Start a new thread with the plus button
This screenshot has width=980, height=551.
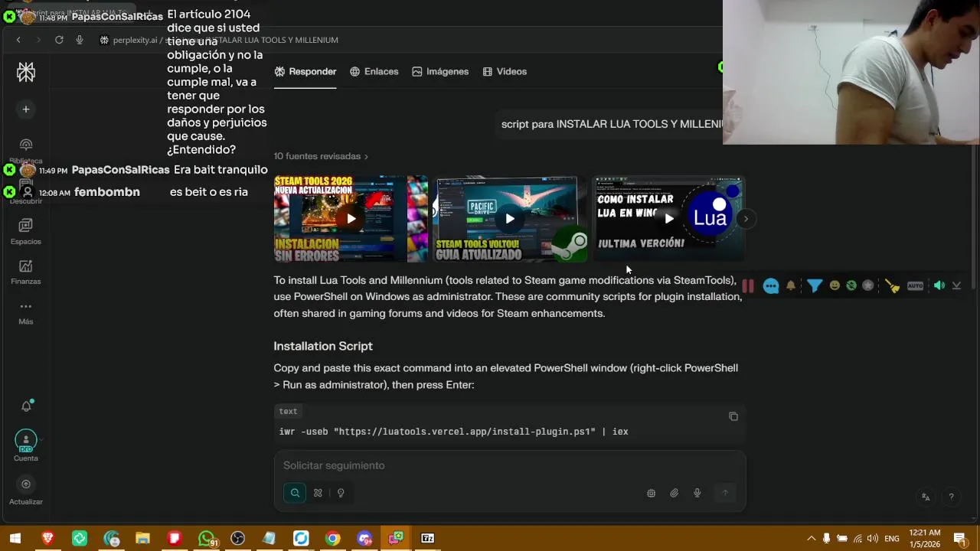coord(26,109)
